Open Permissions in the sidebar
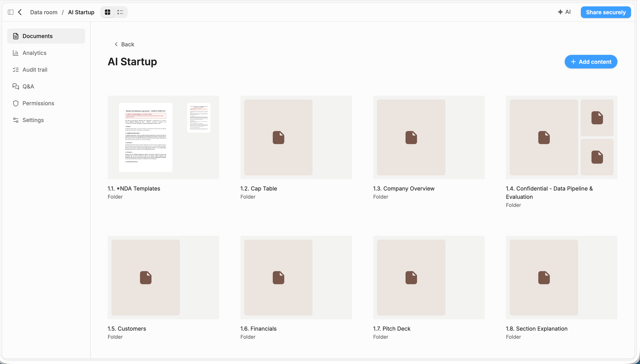This screenshot has width=640, height=364. coord(46,103)
